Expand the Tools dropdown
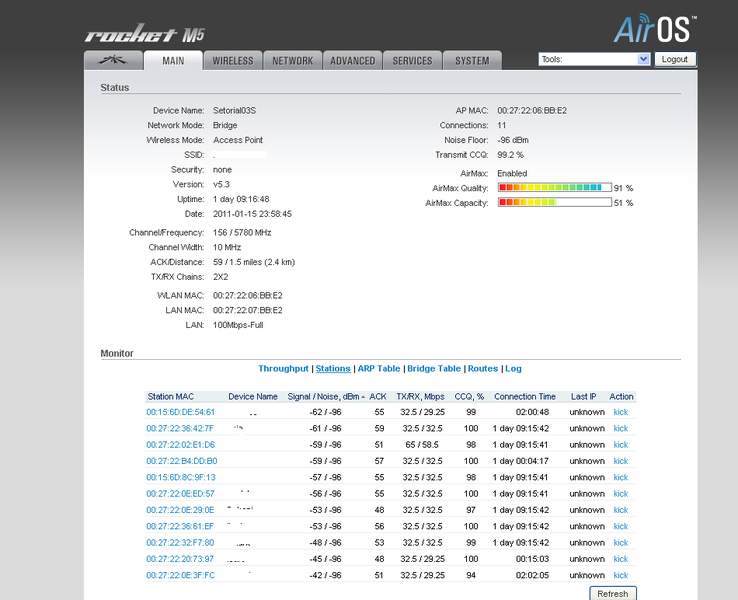The width and height of the screenshot is (738, 600). click(594, 59)
